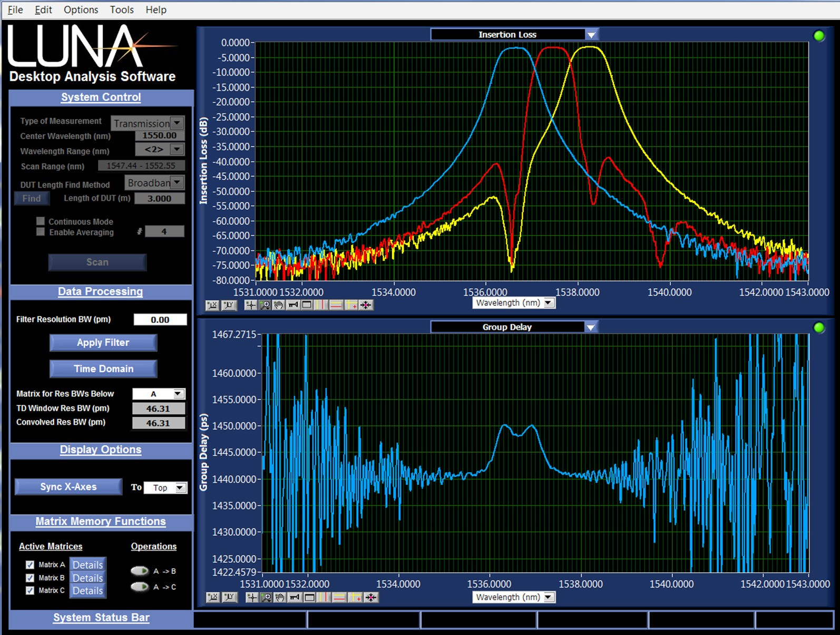Toggle Enable Averaging checkbox
Image resolution: width=840 pixels, height=635 pixels.
point(40,232)
